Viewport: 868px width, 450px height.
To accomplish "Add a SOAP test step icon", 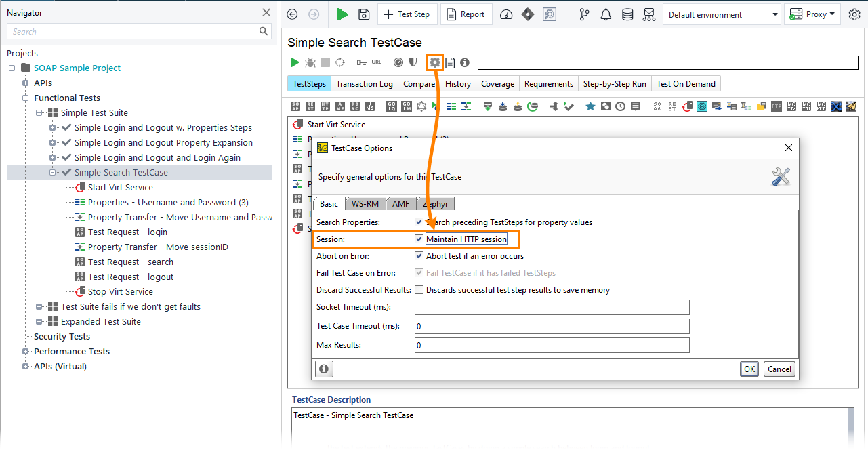I will click(295, 104).
